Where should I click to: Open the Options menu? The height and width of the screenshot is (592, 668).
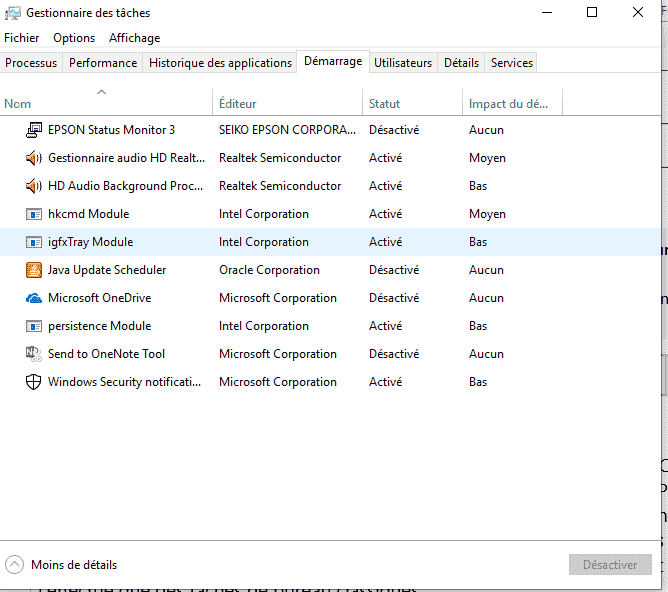coord(74,38)
